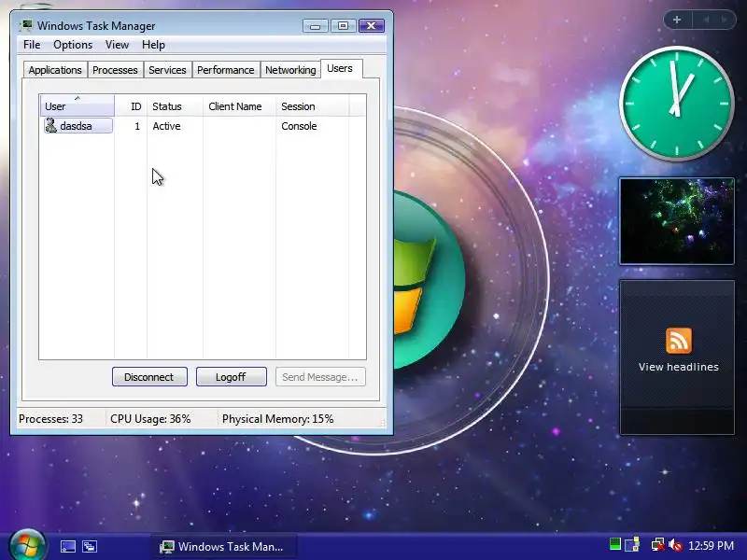
Task: Click the sidebar add gadget plus button
Action: [x=677, y=20]
